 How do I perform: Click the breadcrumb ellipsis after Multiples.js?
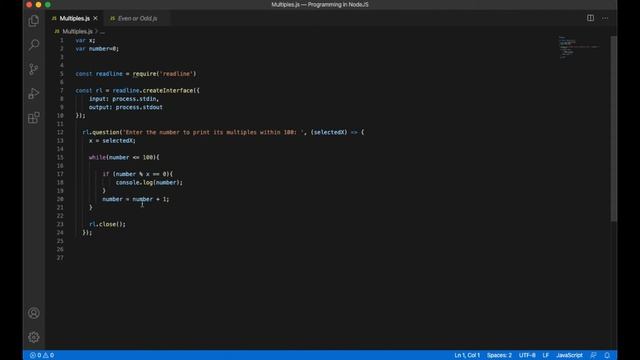click(x=102, y=31)
